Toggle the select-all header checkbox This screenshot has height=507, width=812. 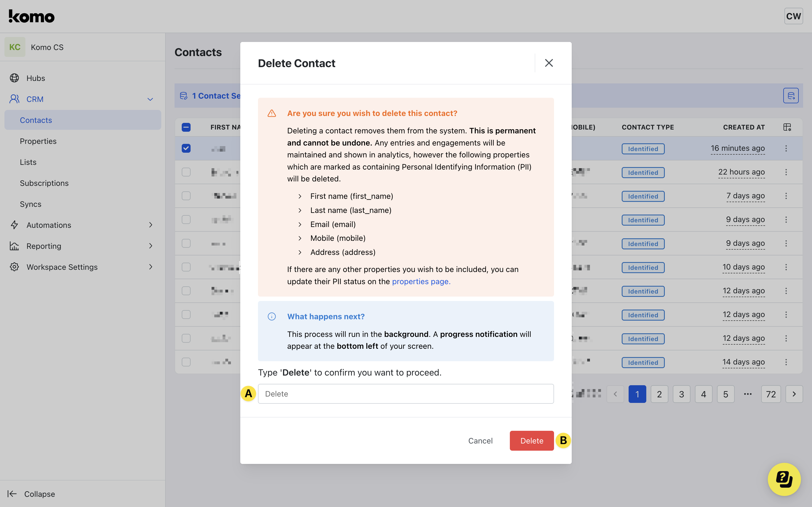(186, 127)
